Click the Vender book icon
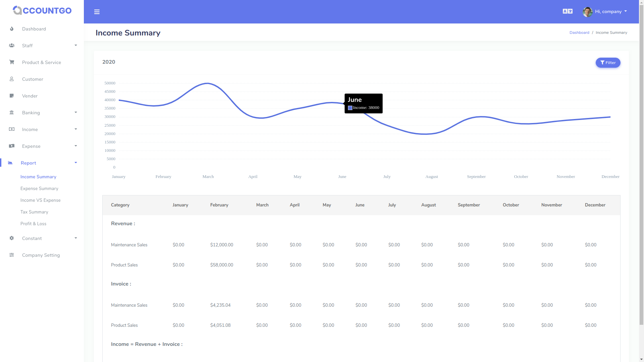This screenshot has width=644, height=362. (12, 96)
